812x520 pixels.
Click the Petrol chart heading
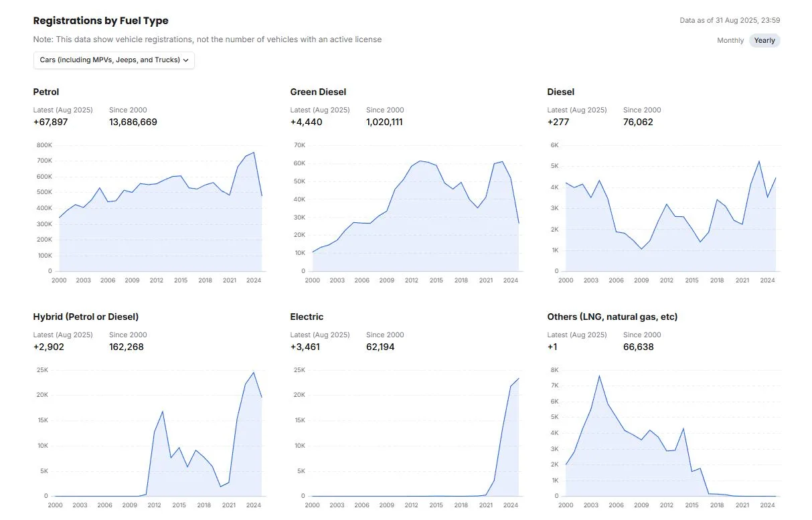point(46,92)
